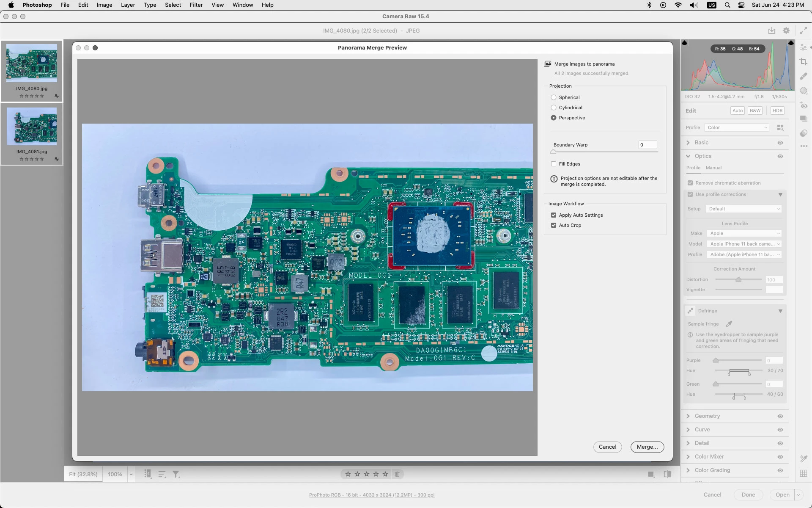Uncheck Auto Crop option
The width and height of the screenshot is (812, 508).
pos(554,225)
